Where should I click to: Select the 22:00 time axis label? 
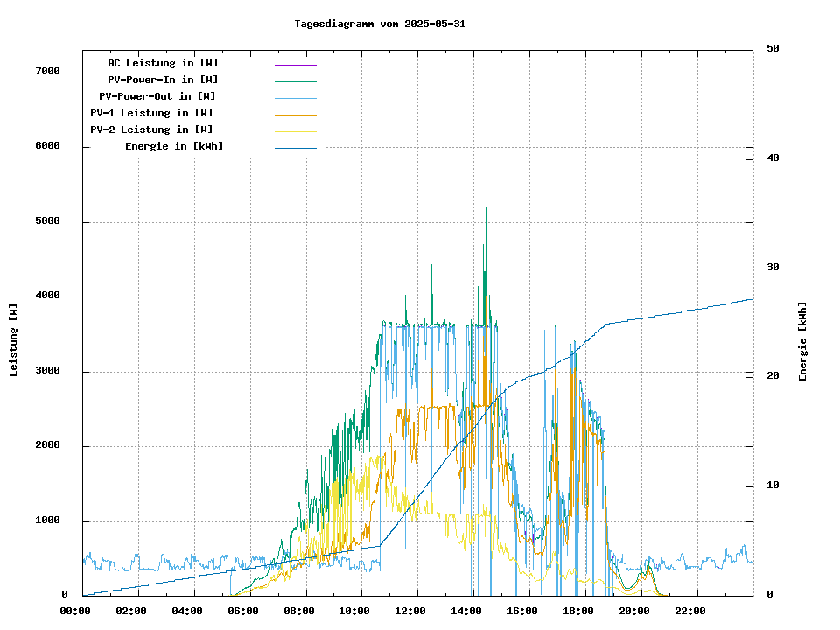click(690, 611)
